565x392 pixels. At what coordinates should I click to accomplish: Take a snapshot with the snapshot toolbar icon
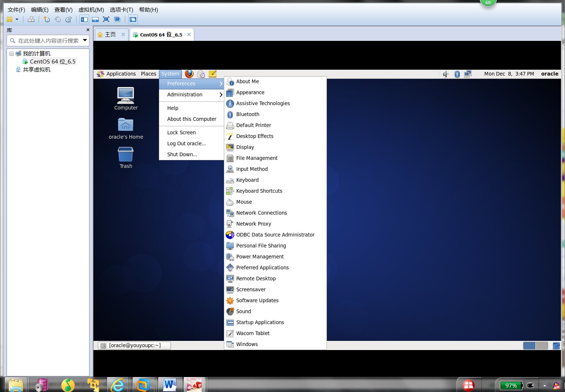point(46,19)
